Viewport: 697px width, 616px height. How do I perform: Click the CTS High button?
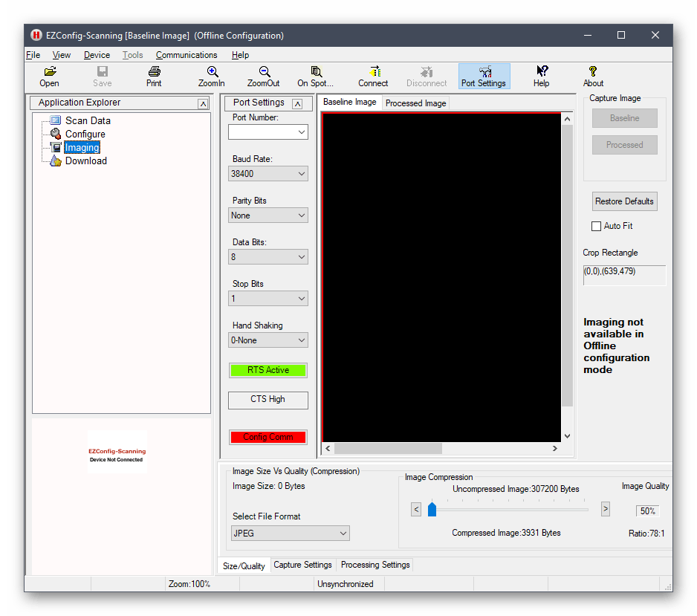pyautogui.click(x=268, y=400)
